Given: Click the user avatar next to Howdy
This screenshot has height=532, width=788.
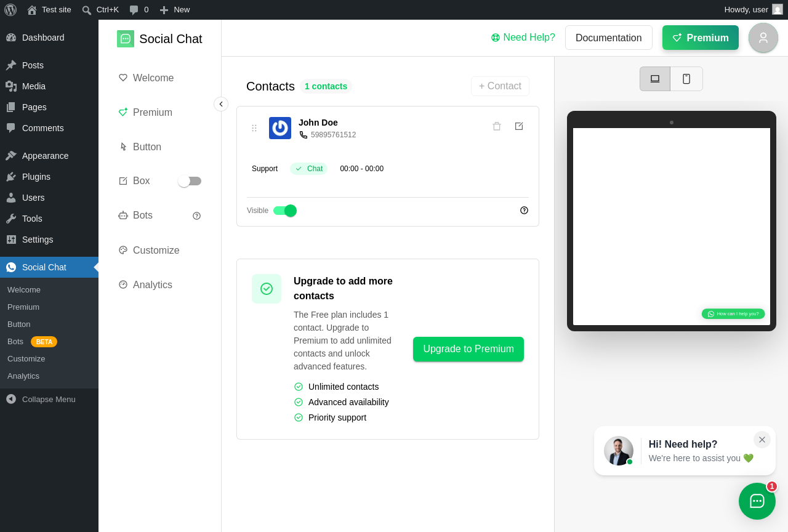Looking at the screenshot, I should tap(778, 9).
